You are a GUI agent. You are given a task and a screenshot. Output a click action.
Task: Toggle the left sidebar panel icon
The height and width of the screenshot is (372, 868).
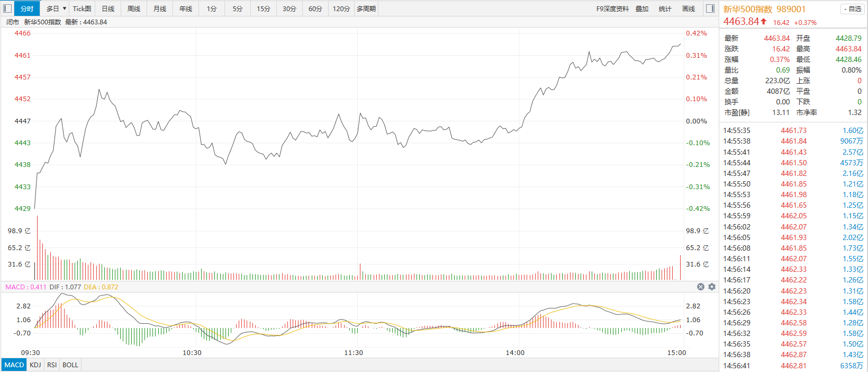7,8
